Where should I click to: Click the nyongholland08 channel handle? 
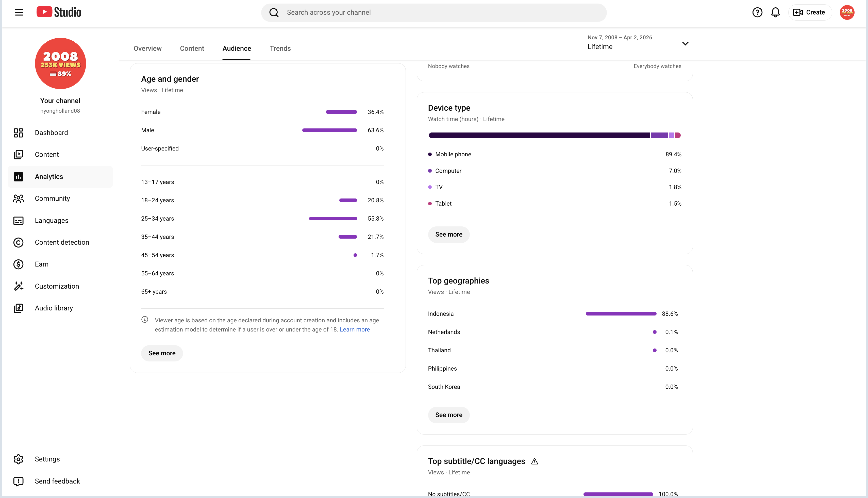60,111
